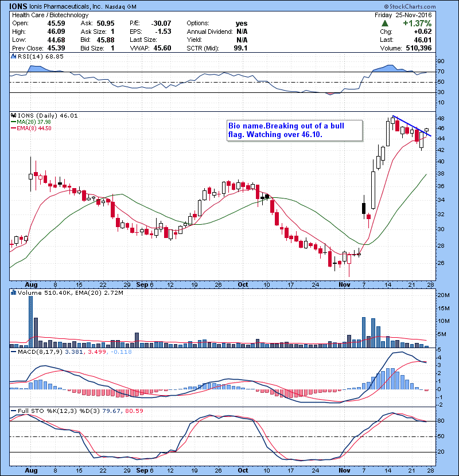Click the Prev Close value 45.39
The height and width of the screenshot is (476, 459).
[x=56, y=48]
